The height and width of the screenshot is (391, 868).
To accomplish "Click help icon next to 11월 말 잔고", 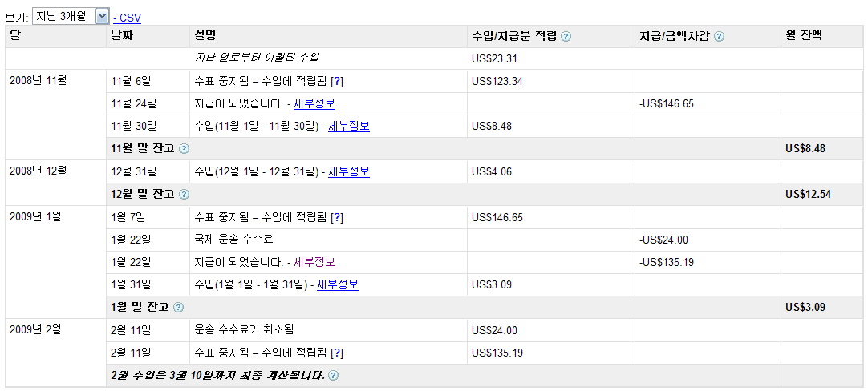I will click(184, 148).
